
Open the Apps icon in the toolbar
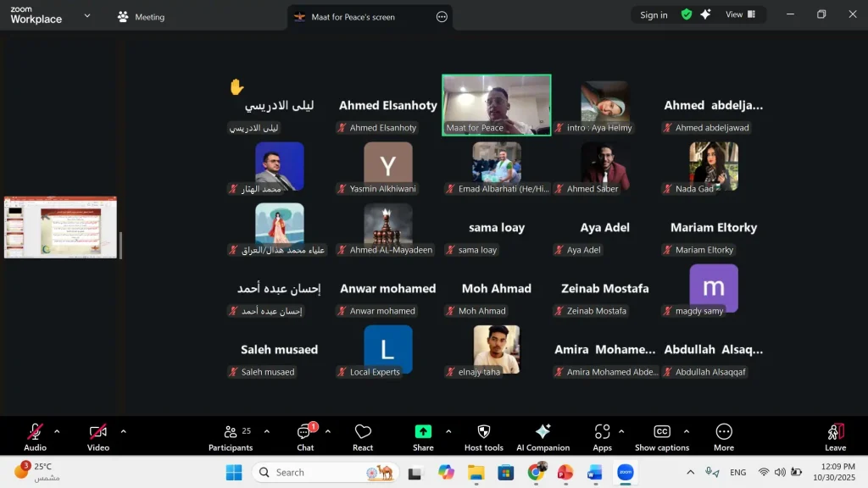[x=602, y=435]
